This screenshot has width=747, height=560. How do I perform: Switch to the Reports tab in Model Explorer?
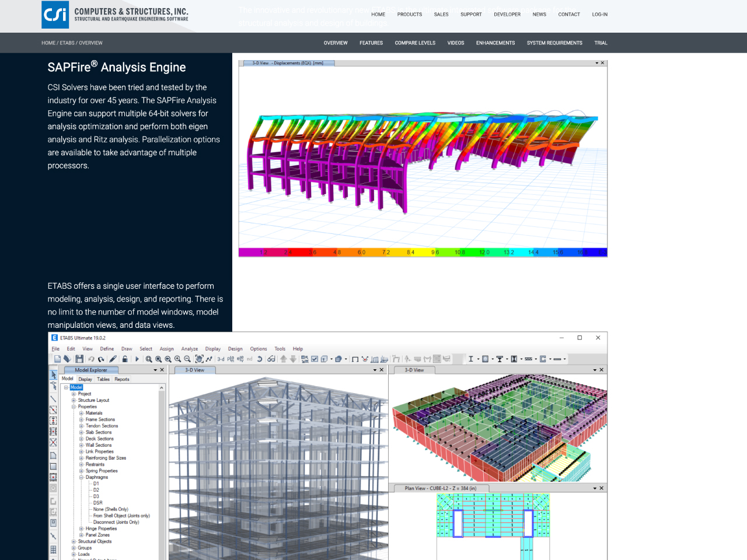[x=122, y=379]
